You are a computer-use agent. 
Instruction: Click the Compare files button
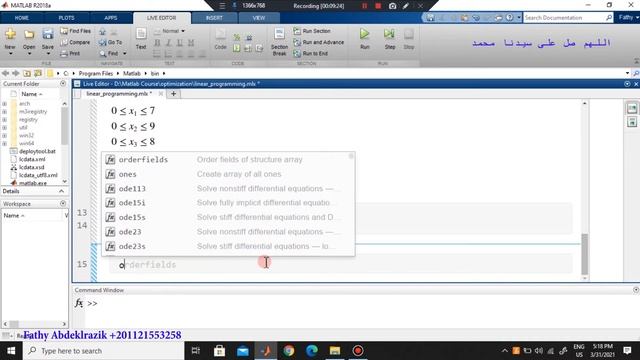pyautogui.click(x=75, y=42)
